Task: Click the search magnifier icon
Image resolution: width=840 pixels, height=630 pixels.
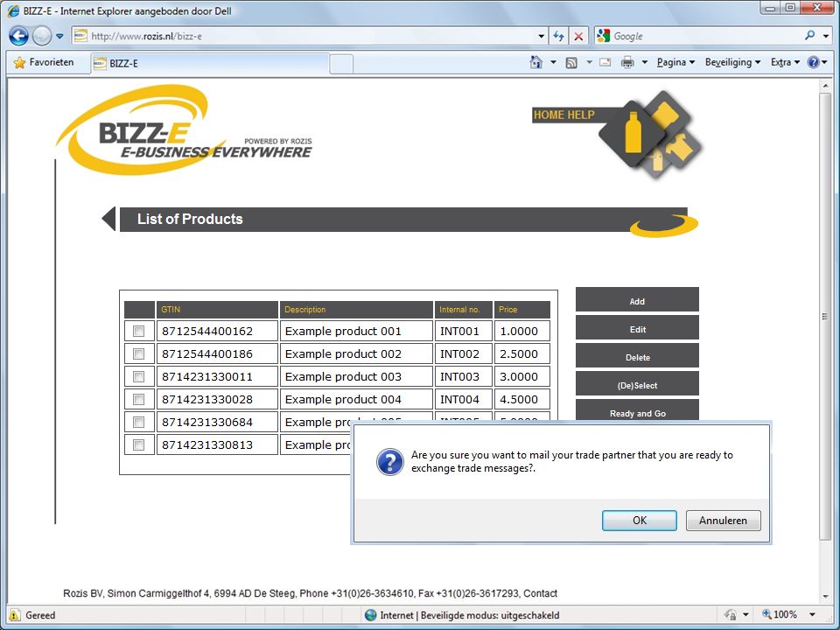Action: point(810,35)
